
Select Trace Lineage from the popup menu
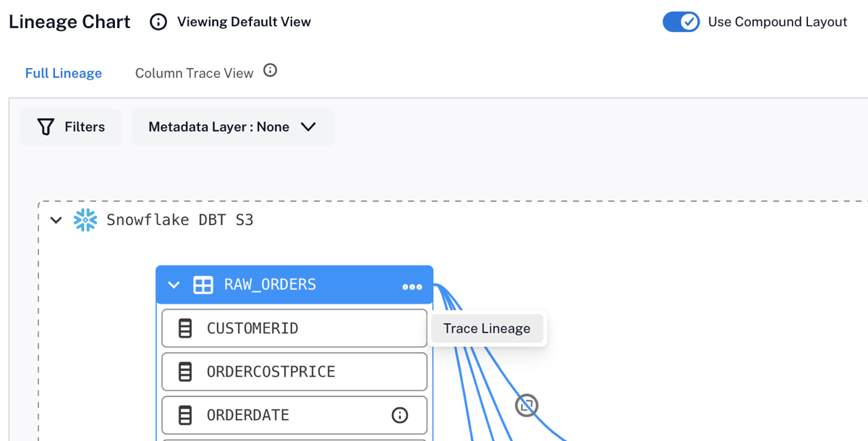(487, 328)
